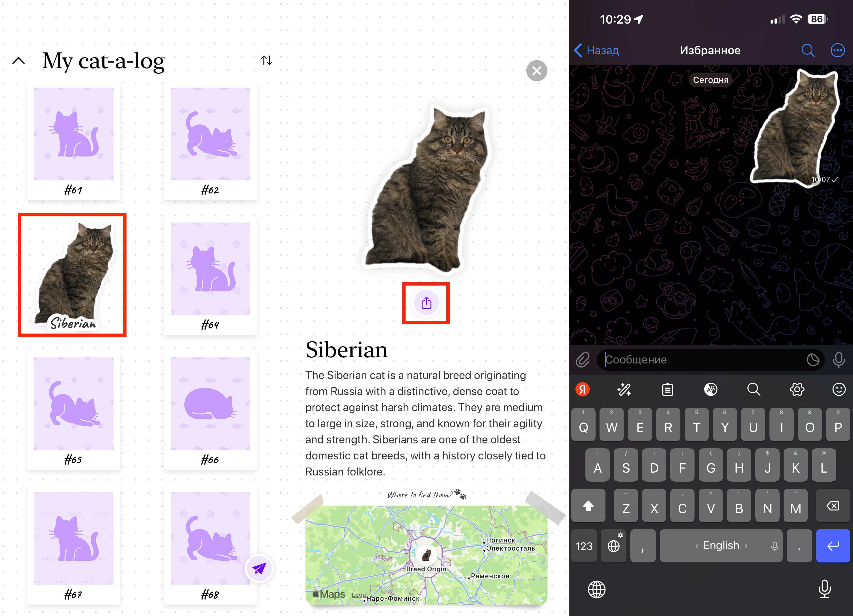Select the Siberian cat card

pos(72,275)
